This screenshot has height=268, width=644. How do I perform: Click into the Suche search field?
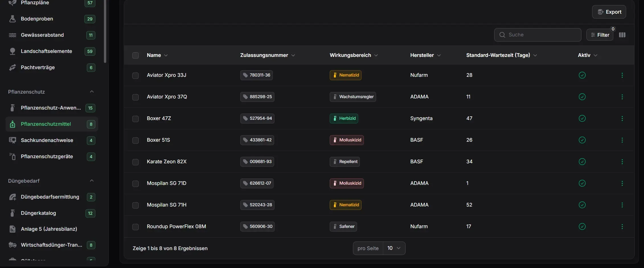538,35
